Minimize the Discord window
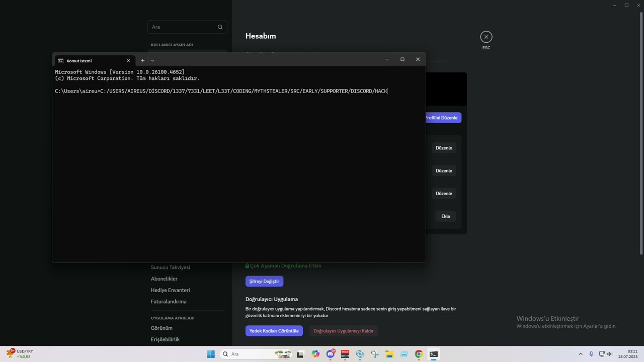 (x=614, y=6)
